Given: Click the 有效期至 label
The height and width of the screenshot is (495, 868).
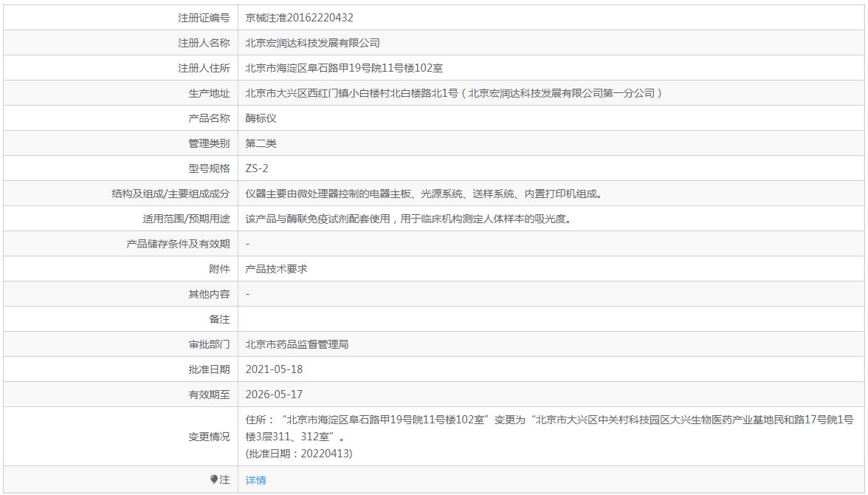Looking at the screenshot, I should [209, 394].
